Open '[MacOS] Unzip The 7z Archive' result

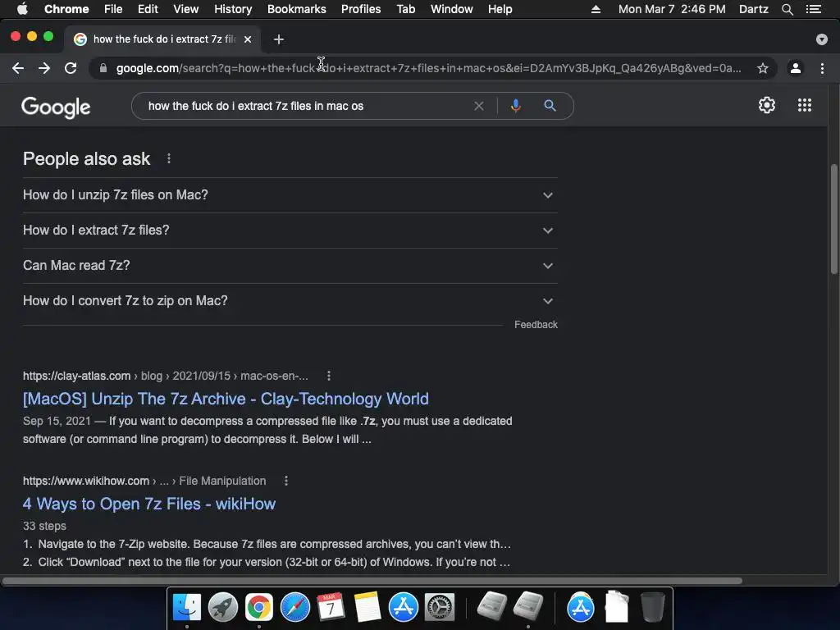pyautogui.click(x=226, y=399)
